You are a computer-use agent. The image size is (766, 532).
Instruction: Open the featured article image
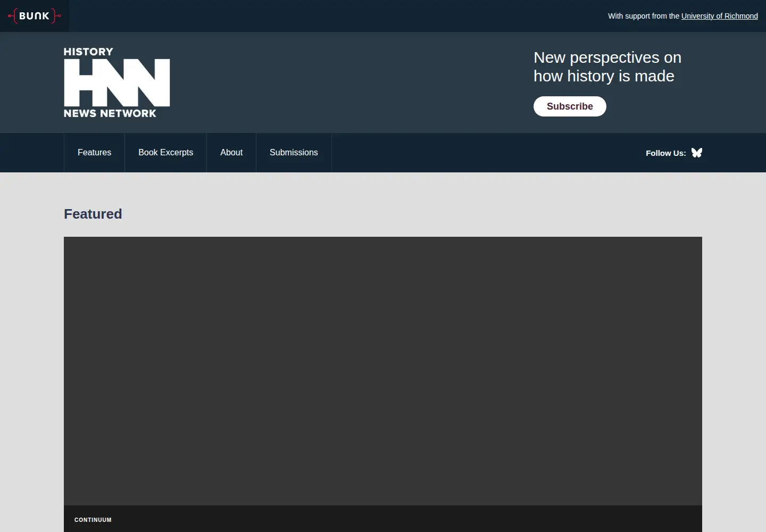383,371
